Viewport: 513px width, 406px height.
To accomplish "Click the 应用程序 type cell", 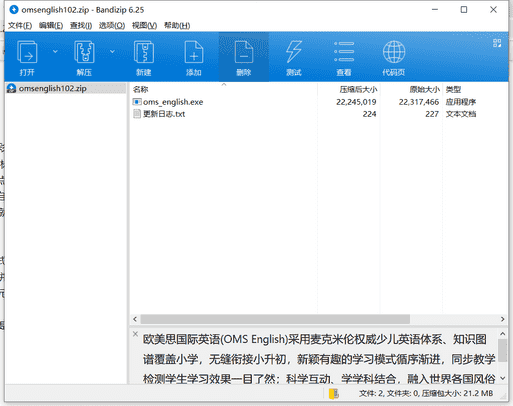I will [461, 102].
